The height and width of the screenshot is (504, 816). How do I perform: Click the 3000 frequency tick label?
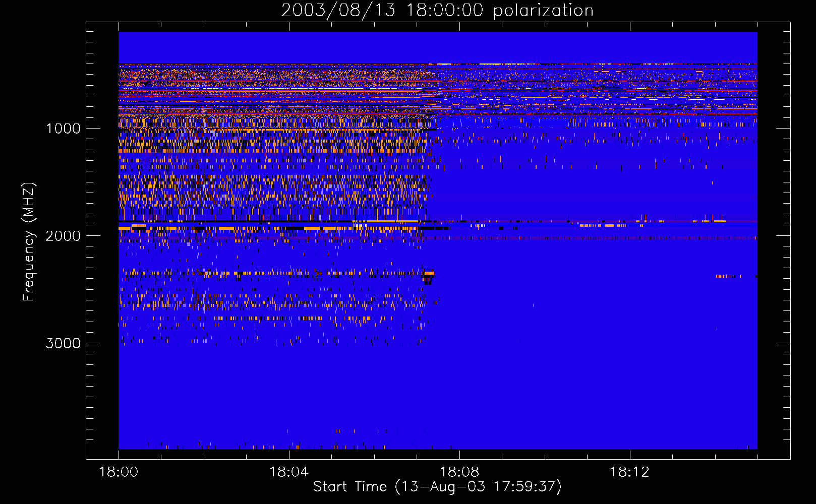(64, 343)
